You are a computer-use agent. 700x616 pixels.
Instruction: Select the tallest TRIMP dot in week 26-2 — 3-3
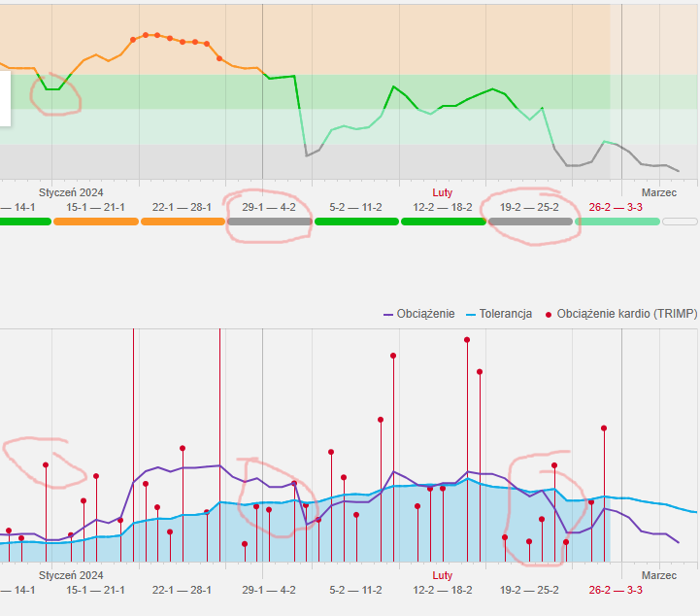coord(604,428)
